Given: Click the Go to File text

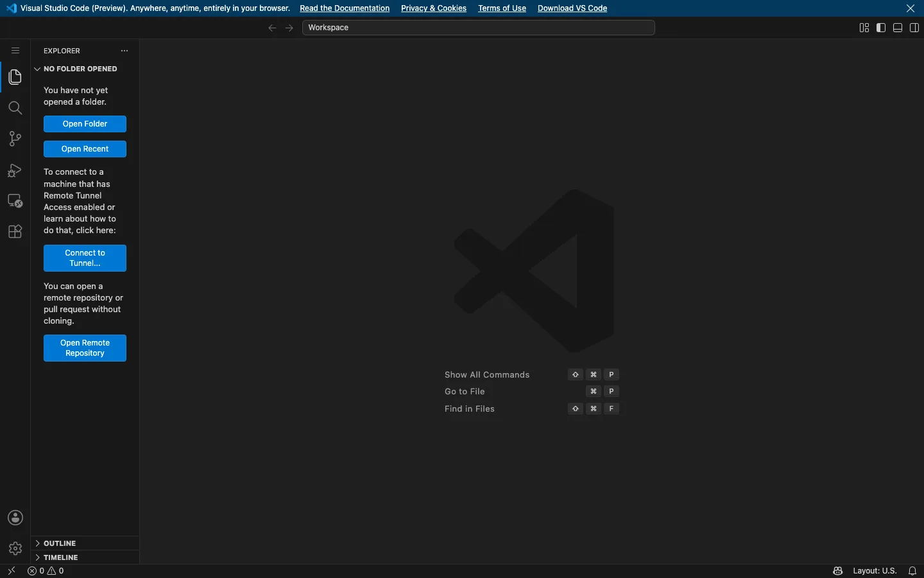Looking at the screenshot, I should pos(465,392).
